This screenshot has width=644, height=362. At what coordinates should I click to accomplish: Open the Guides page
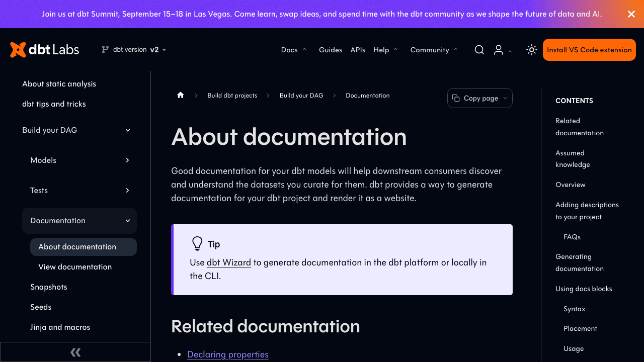point(331,50)
